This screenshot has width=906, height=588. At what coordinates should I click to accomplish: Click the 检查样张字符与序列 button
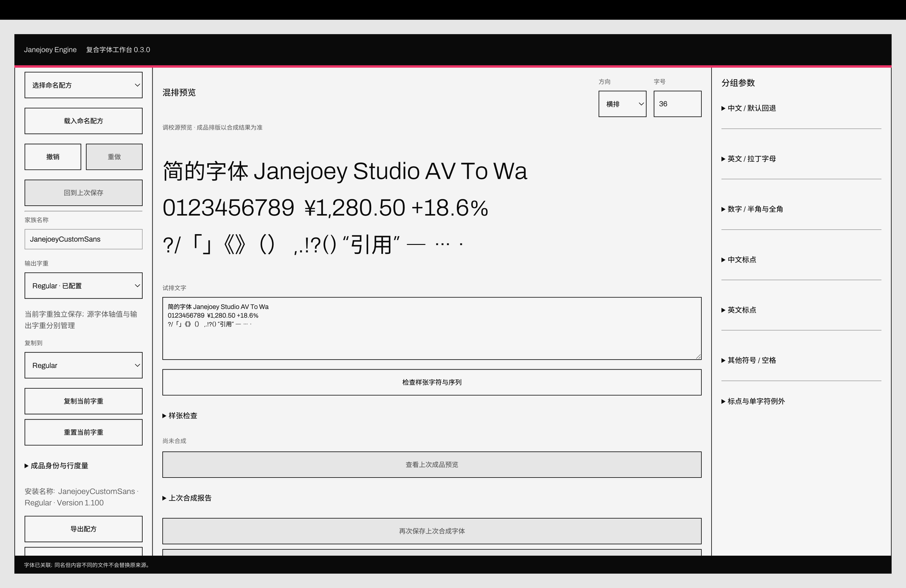431,382
